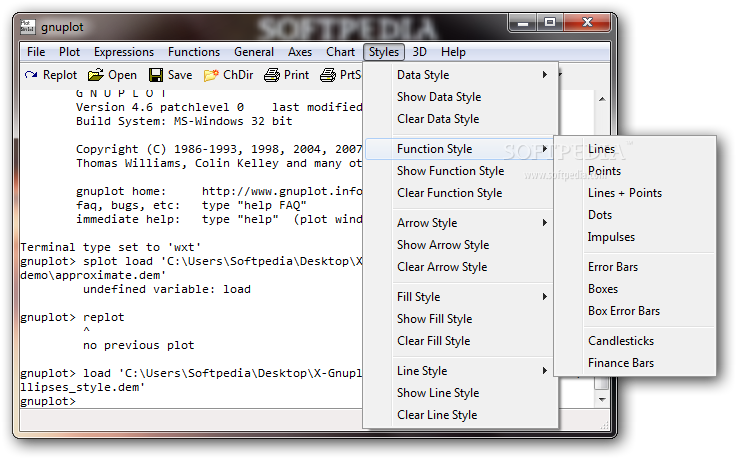The height and width of the screenshot is (459, 737).
Task: Click the text 'undefined variable: load'
Action: [x=167, y=289]
